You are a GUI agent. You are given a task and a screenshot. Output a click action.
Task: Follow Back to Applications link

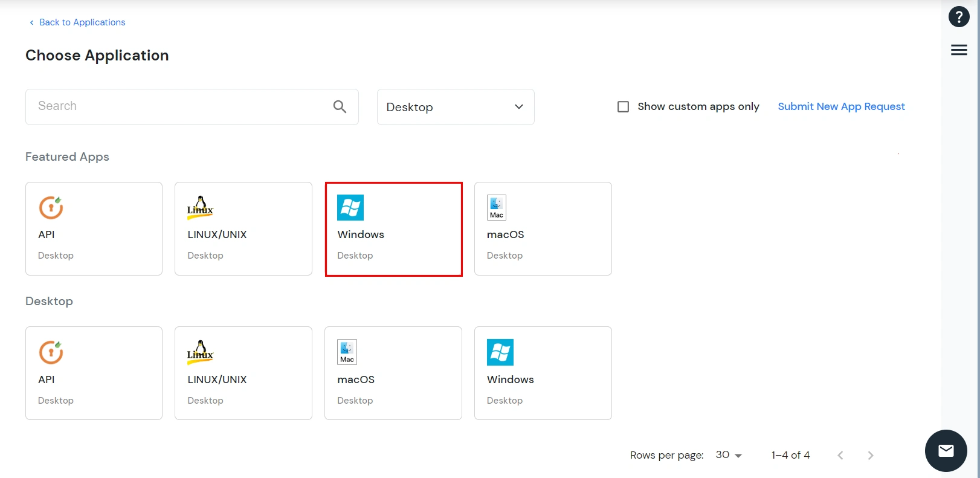click(82, 22)
